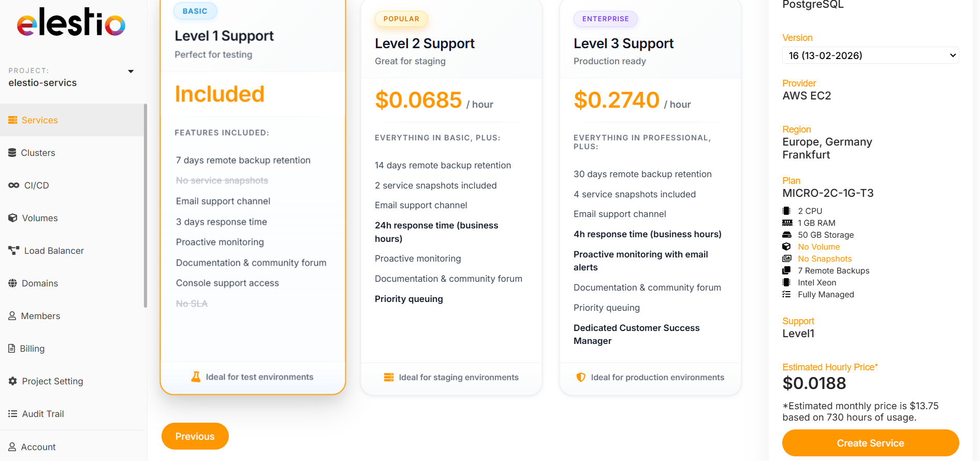Click the sidebar vertical scrollbar
This screenshot has width=980, height=461.
click(145, 207)
